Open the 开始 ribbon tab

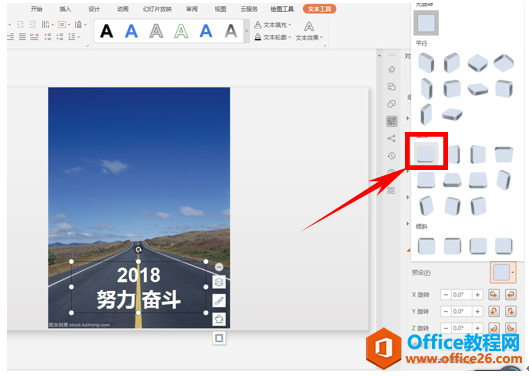36,9
